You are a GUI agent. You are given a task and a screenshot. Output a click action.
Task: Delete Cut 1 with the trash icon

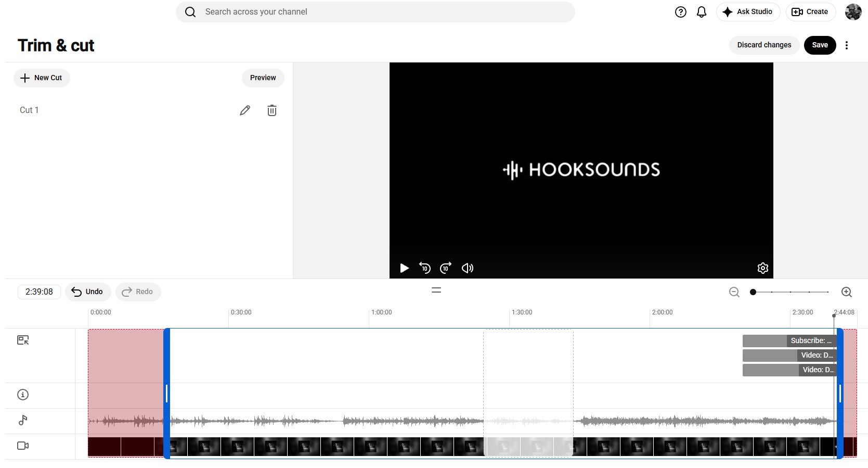pos(272,110)
